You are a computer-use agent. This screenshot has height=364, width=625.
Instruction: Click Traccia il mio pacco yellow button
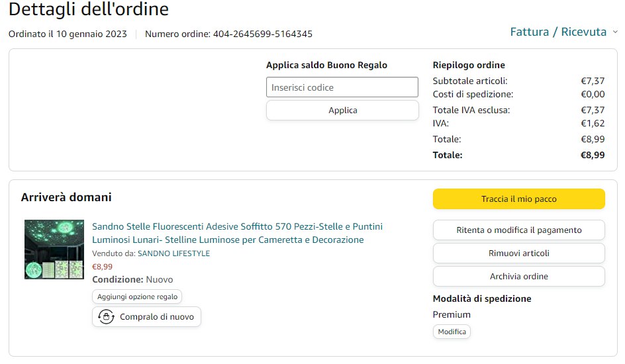click(518, 199)
